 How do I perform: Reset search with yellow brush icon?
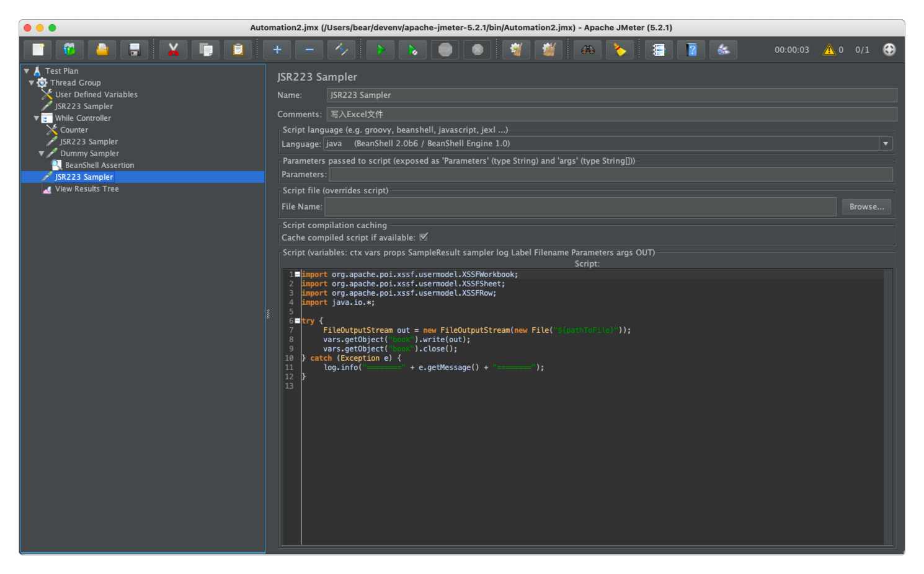[620, 50]
